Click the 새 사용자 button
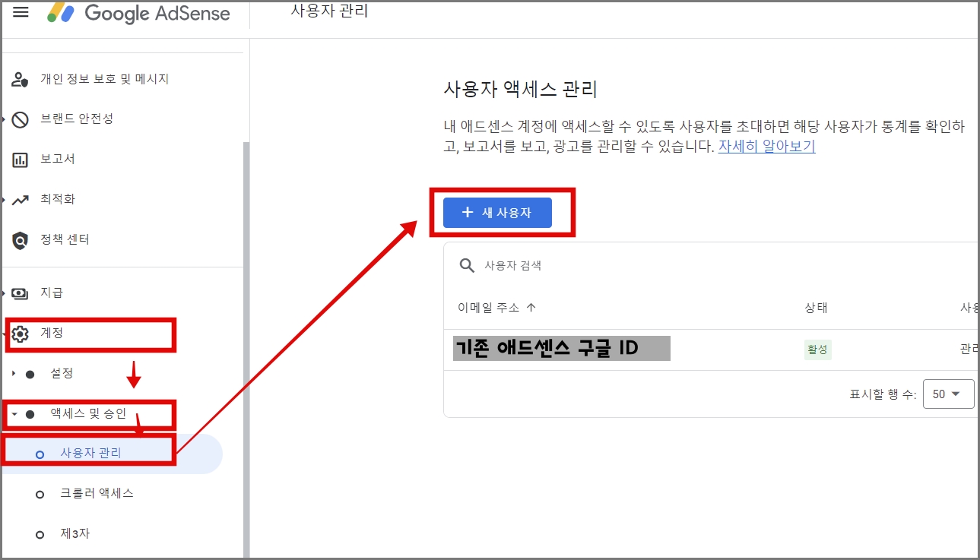The height and width of the screenshot is (560, 980). click(497, 213)
